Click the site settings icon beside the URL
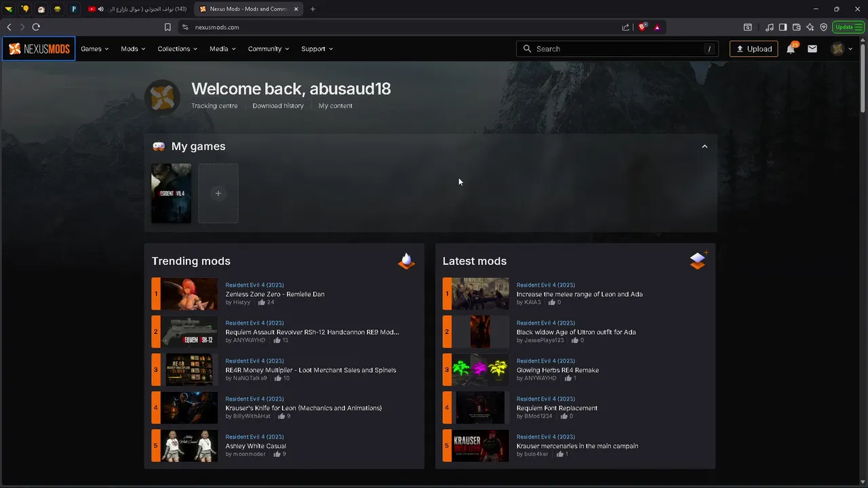This screenshot has height=488, width=868. point(184,27)
